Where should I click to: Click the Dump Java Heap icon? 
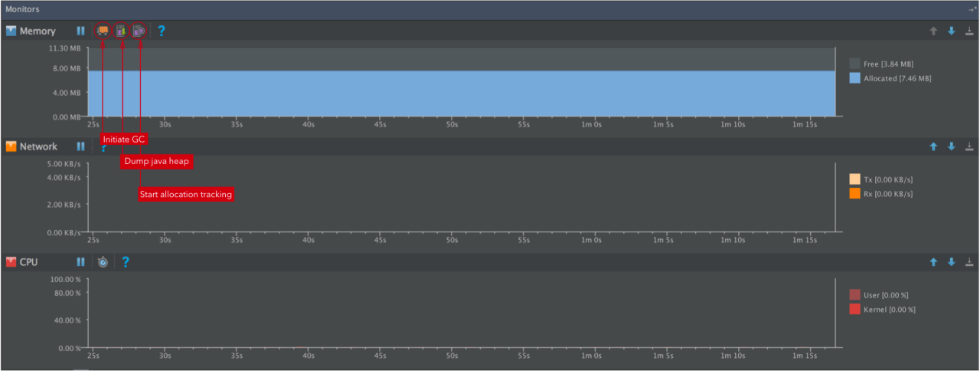[121, 31]
